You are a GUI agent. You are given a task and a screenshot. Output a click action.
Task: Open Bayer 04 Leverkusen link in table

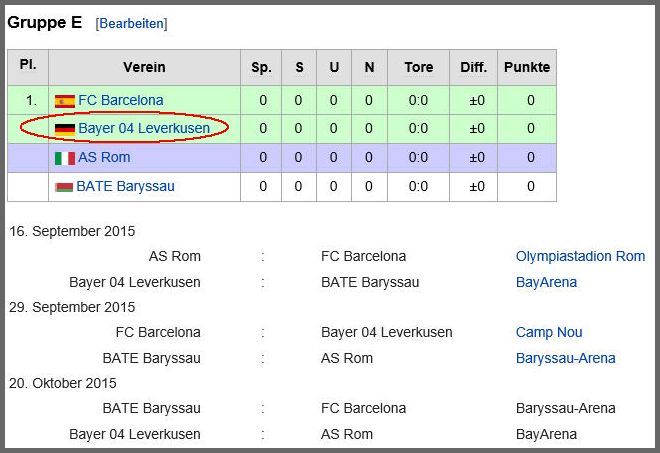coord(144,129)
